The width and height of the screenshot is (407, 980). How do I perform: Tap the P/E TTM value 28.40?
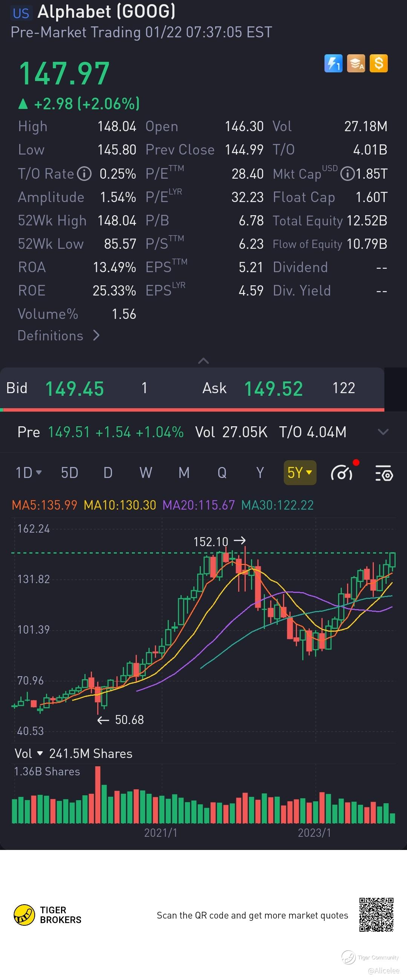[248, 174]
